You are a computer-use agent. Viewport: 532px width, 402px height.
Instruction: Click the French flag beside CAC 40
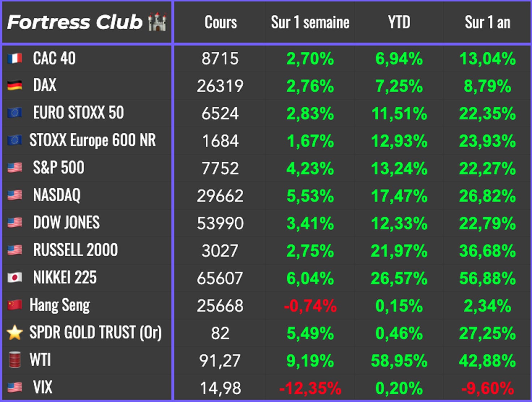pos(14,59)
